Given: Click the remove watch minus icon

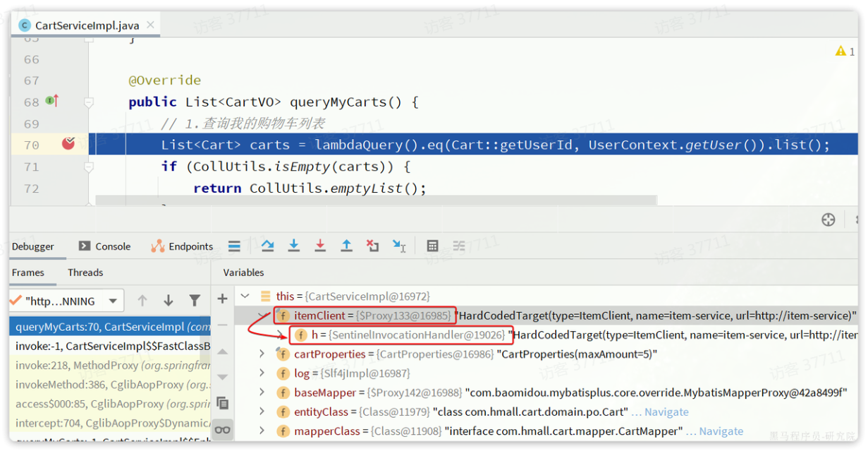Looking at the screenshot, I should [x=222, y=325].
